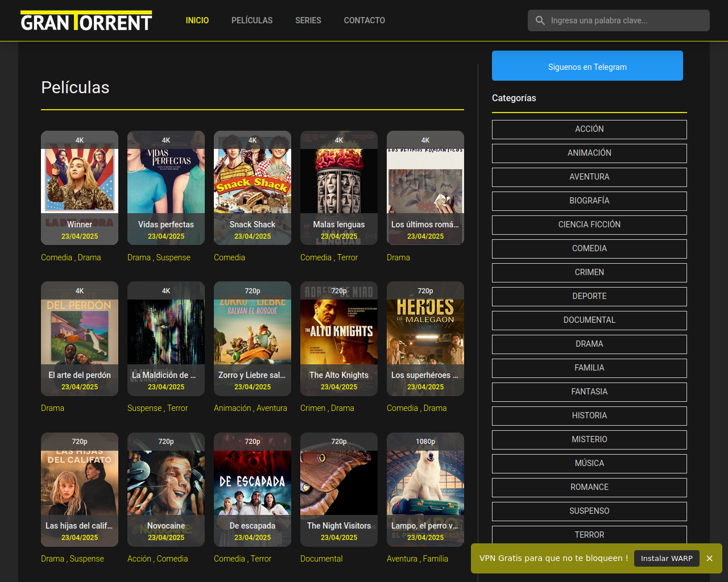Click Crimen under The Alto Knights
The image size is (728, 582).
tap(313, 408)
